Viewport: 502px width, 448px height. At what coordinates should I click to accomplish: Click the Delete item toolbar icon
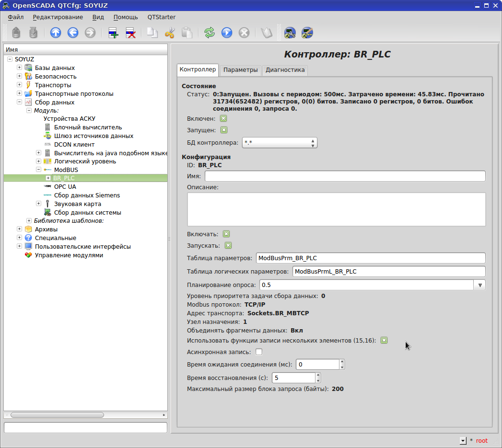pyautogui.click(x=130, y=33)
